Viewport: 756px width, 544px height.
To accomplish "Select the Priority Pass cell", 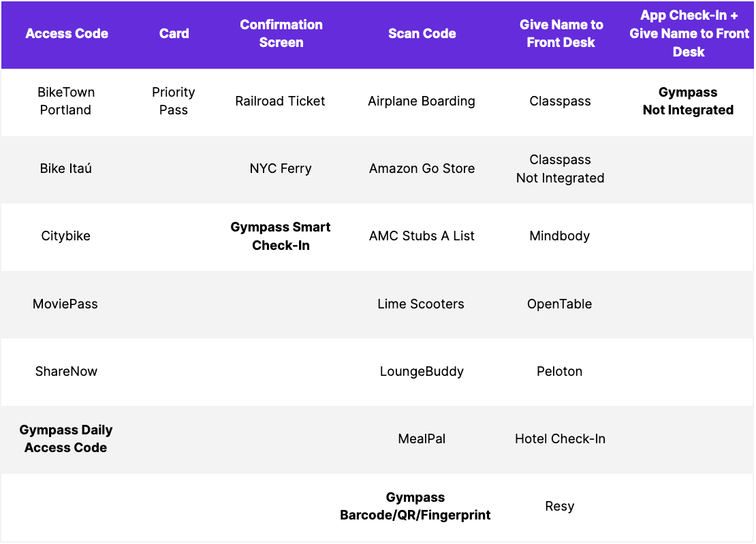I will 174,101.
